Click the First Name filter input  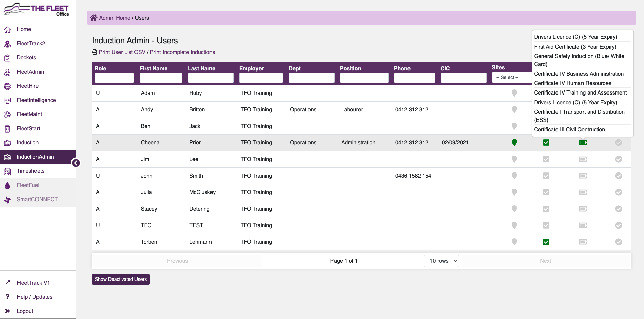click(161, 78)
